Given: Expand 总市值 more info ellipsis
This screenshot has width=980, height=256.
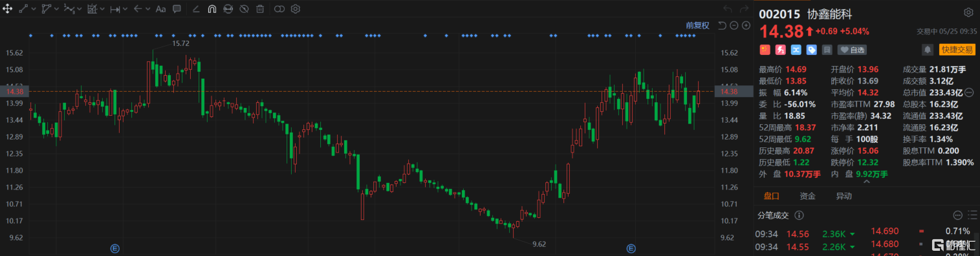Looking at the screenshot, I should 968,92.
